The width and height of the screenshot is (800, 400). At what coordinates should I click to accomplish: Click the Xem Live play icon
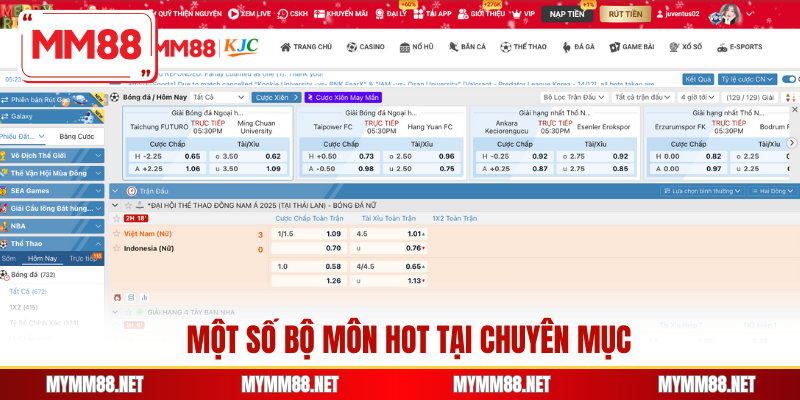[x=233, y=14]
